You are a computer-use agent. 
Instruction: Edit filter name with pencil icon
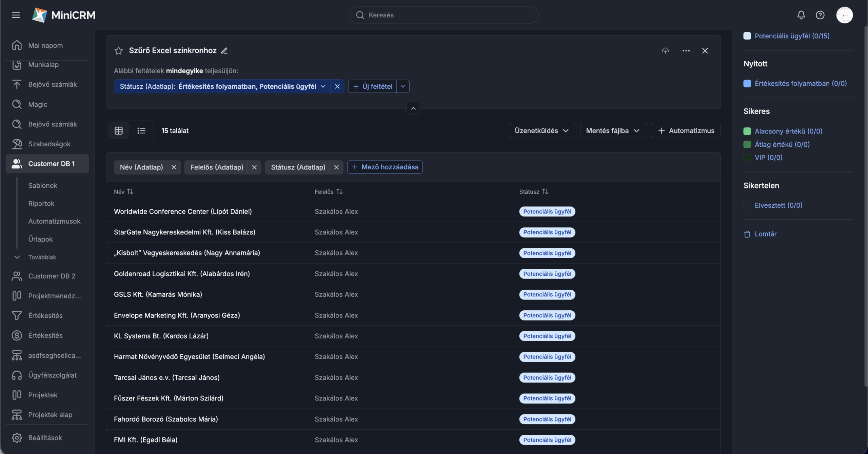(x=224, y=51)
